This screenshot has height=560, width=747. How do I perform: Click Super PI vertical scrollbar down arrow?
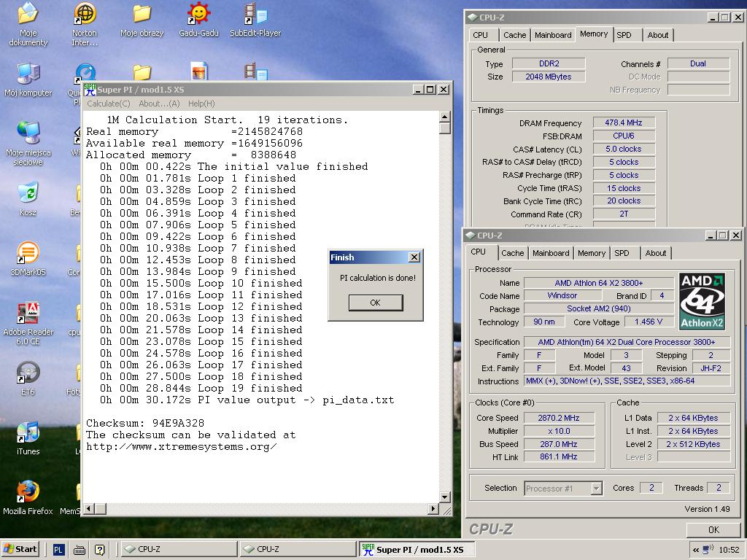(x=444, y=497)
